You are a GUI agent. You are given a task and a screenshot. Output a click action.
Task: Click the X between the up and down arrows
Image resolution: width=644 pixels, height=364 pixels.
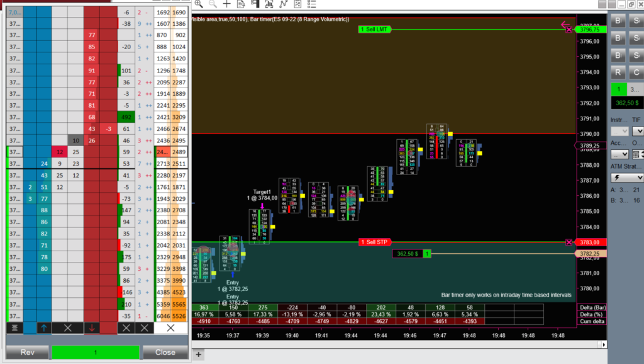click(x=68, y=328)
